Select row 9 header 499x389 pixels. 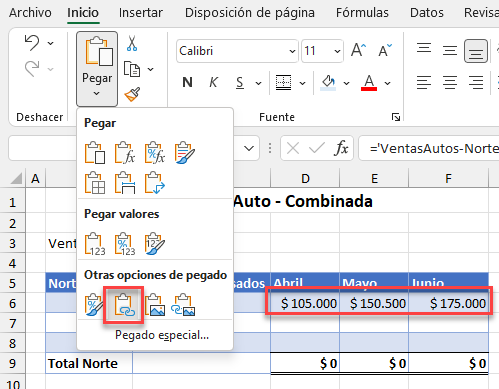12,363
